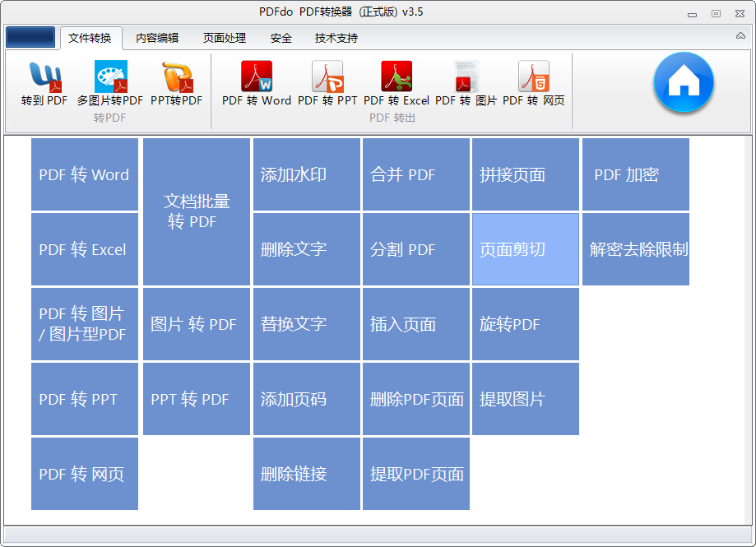Select the 替换文字 tile
This screenshot has width=756, height=547.
pyautogui.click(x=307, y=324)
